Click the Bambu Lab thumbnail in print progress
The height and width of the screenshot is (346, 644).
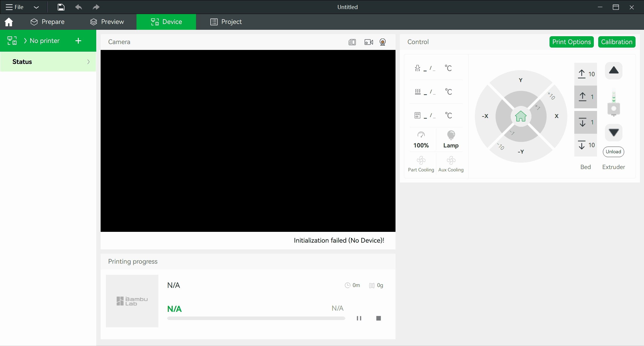pyautogui.click(x=132, y=301)
